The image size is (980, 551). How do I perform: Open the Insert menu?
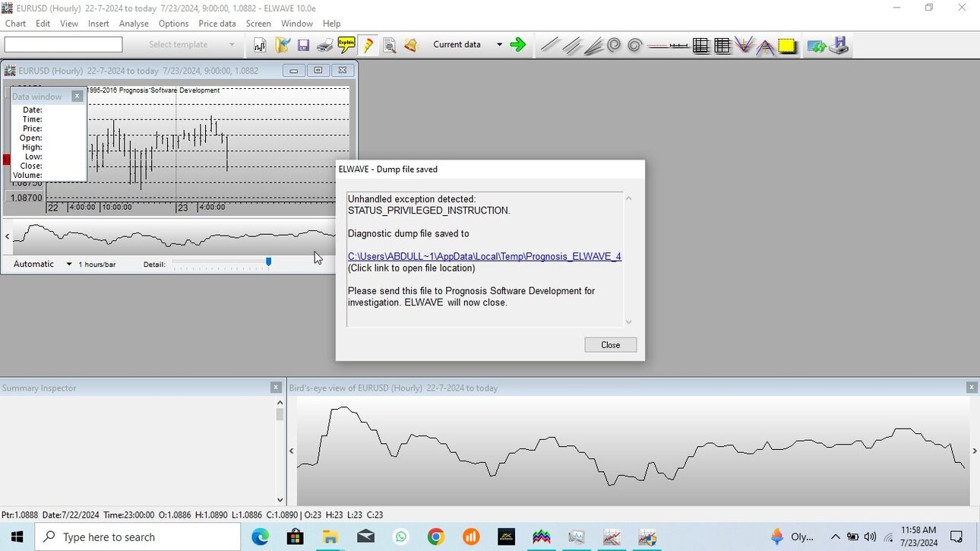coord(99,24)
